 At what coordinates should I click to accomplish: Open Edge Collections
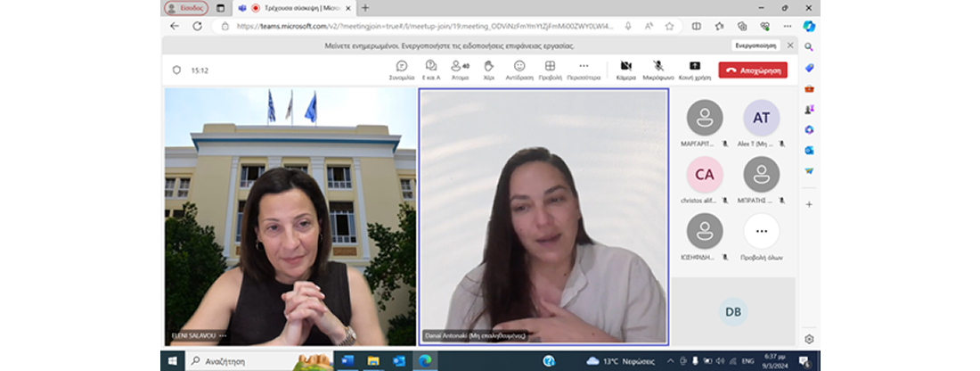click(742, 26)
